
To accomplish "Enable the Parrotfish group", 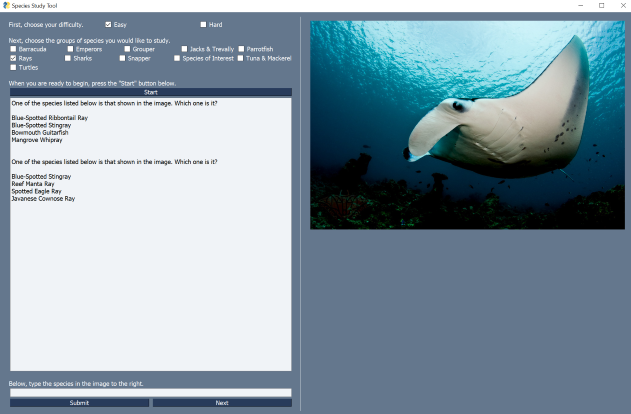I will [241, 49].
